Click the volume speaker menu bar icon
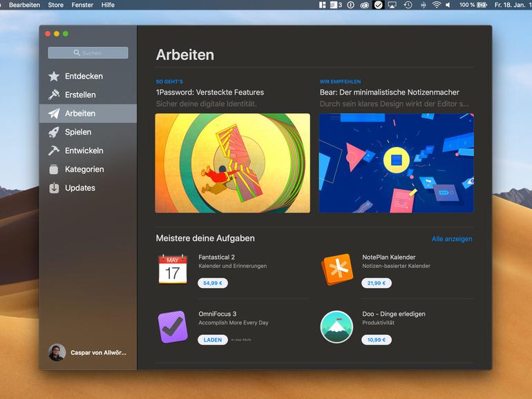Image resolution: width=532 pixels, height=399 pixels. pos(448,5)
